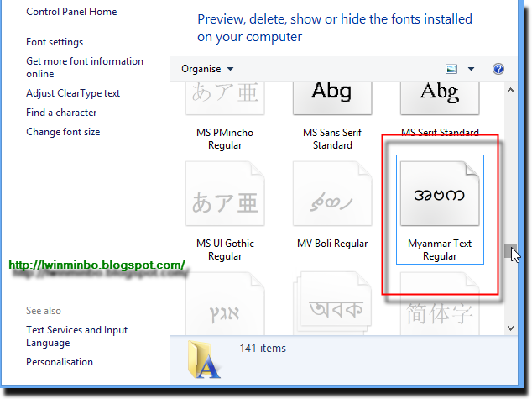The width and height of the screenshot is (532, 399).
Task: Click the 141 items status text
Action: click(263, 348)
